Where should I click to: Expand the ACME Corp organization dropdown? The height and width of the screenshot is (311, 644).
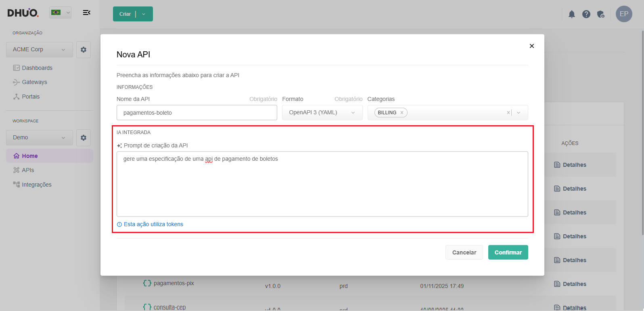tap(39, 50)
